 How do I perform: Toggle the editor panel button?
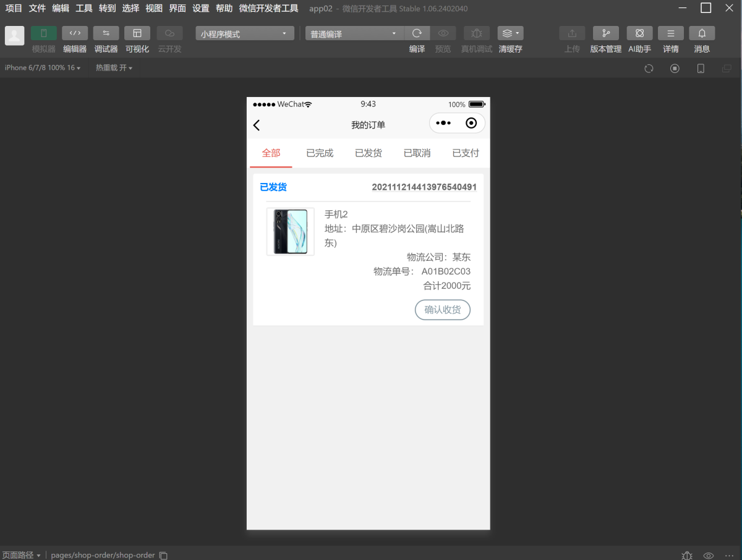[75, 33]
